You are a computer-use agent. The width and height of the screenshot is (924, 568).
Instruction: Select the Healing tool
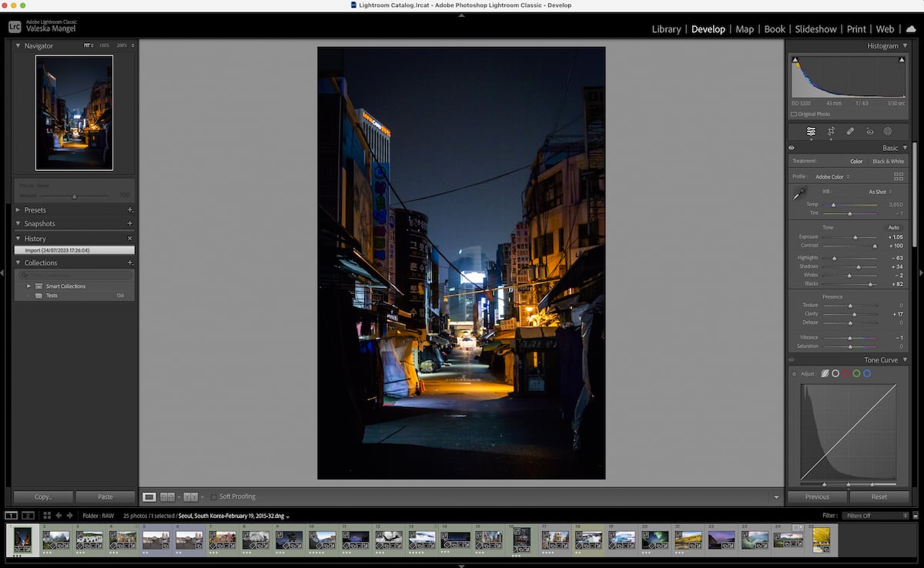[x=850, y=132]
